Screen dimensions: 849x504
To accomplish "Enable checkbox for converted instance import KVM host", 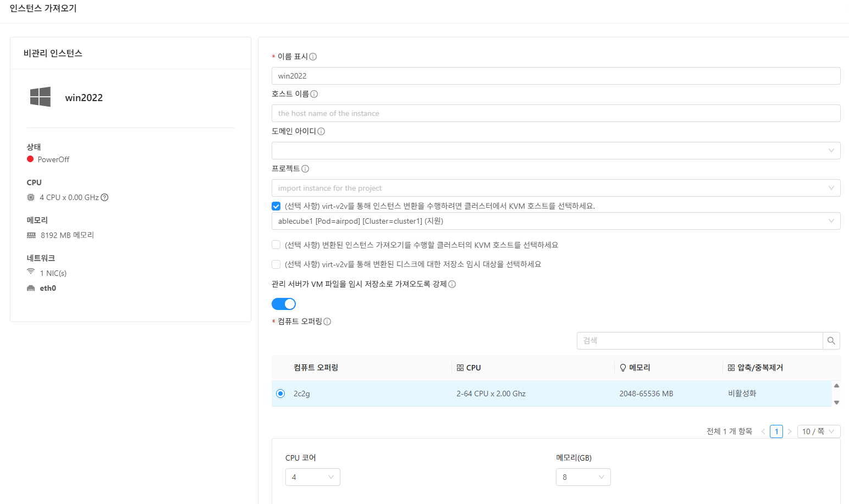I will [x=276, y=245].
